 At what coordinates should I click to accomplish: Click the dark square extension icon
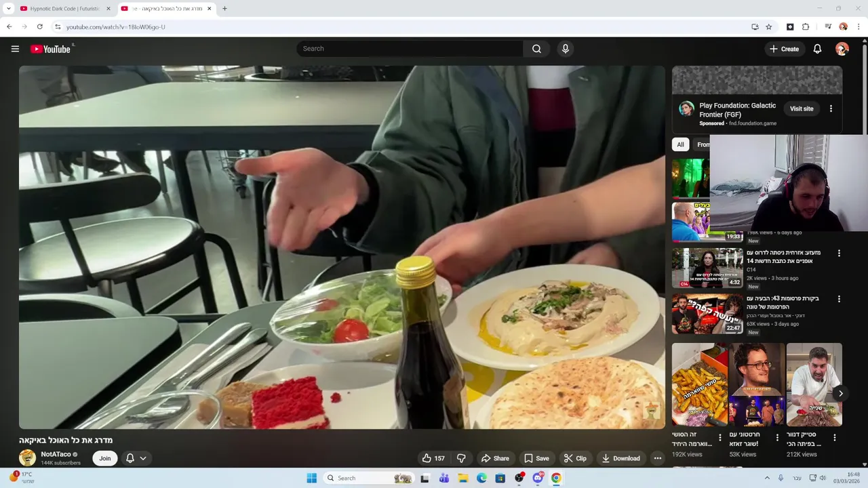click(790, 27)
